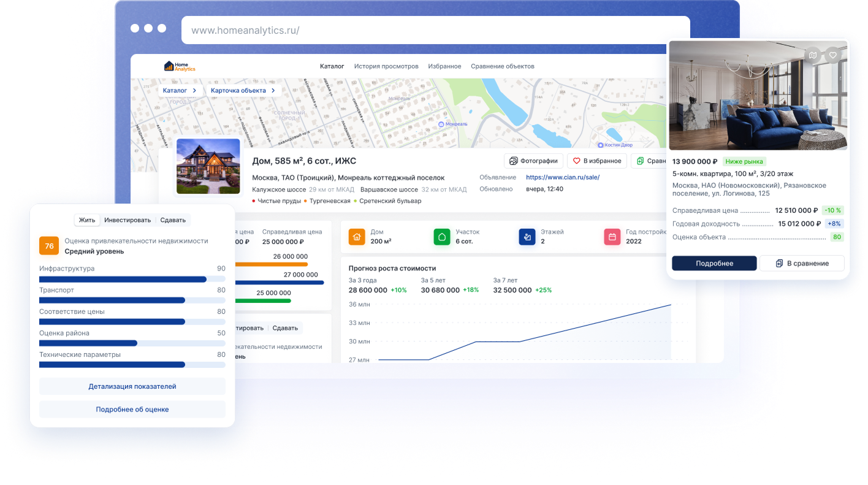Click the blue Этажей icon
This screenshot has width=868, height=485.
[x=527, y=237]
